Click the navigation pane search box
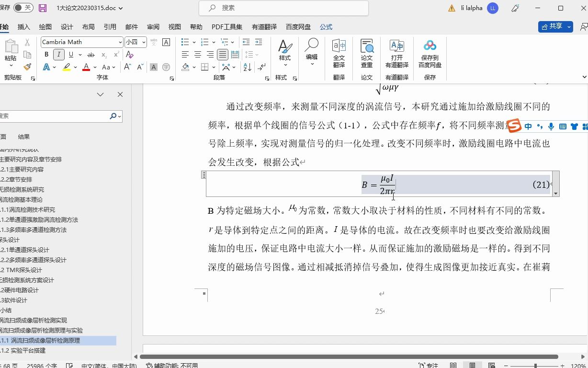Viewport: 588px width, 368px height. (x=53, y=116)
